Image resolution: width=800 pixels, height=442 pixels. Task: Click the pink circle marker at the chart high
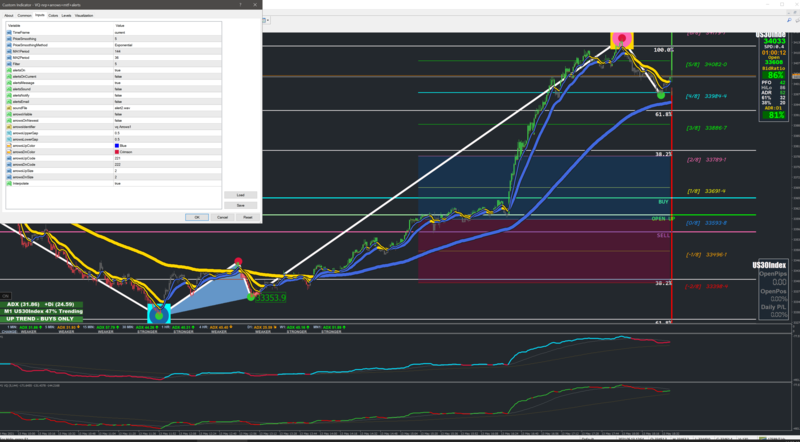(x=622, y=38)
